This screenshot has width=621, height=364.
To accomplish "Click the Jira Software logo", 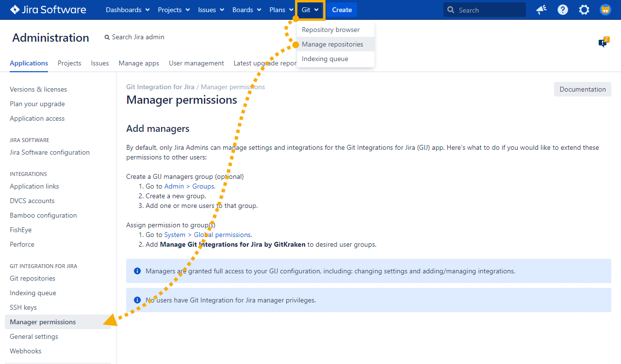I will (48, 10).
